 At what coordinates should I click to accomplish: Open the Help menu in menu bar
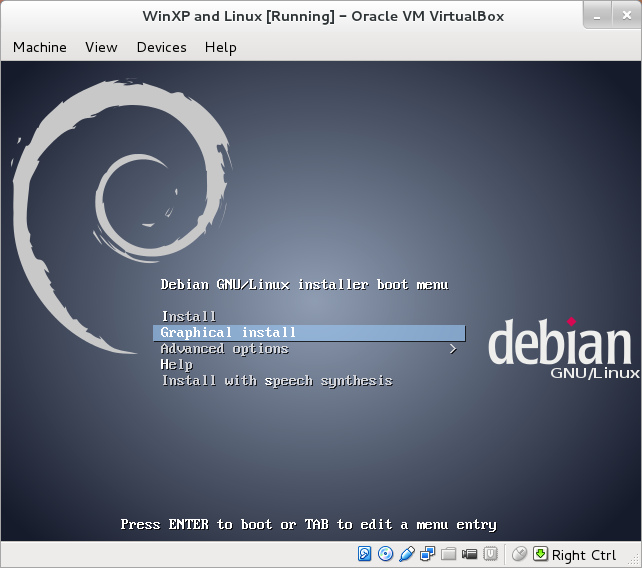point(220,47)
